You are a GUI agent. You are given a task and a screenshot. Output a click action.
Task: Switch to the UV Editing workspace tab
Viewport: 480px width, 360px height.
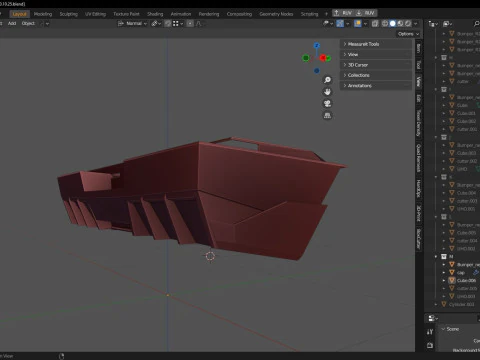pos(95,14)
